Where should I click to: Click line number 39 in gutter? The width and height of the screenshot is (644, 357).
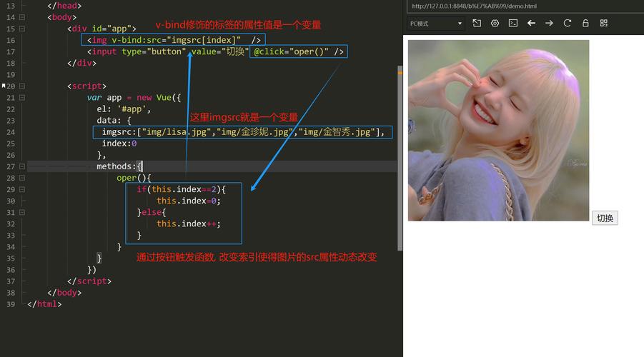(x=11, y=304)
